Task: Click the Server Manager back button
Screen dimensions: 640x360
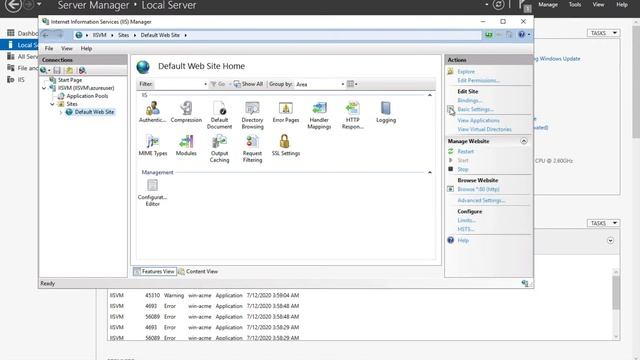Action: pyautogui.click(x=13, y=5)
